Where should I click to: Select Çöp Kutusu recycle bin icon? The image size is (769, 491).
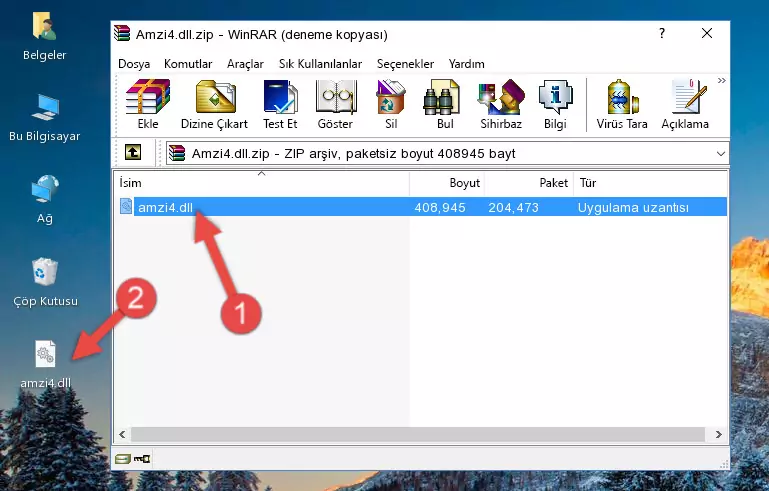45,282
